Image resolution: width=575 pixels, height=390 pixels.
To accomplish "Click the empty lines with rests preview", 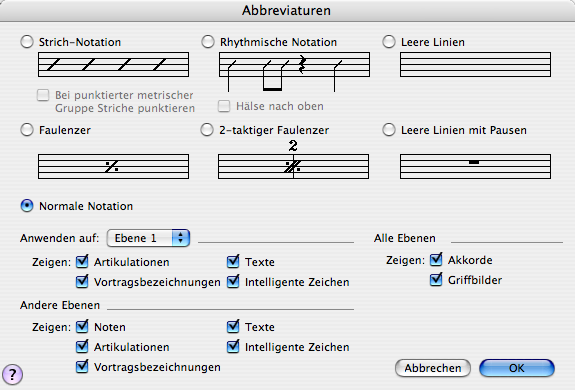I will [x=475, y=166].
